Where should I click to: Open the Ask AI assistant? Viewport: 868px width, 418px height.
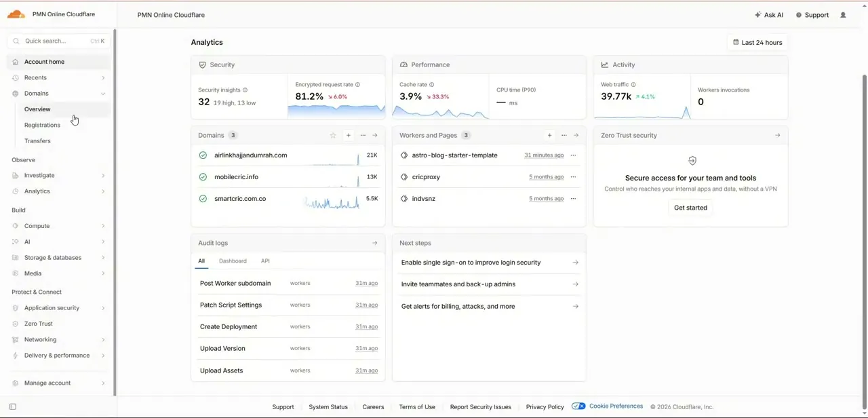pyautogui.click(x=769, y=15)
